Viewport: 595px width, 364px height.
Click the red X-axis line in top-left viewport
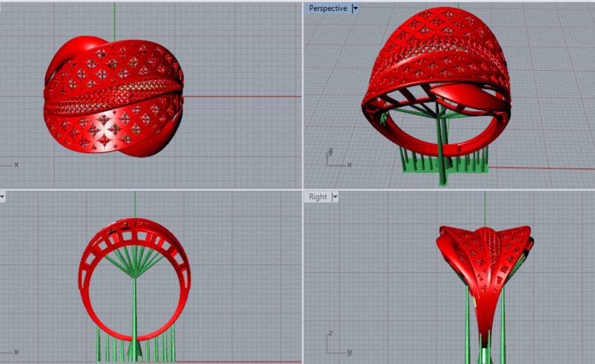[243, 96]
